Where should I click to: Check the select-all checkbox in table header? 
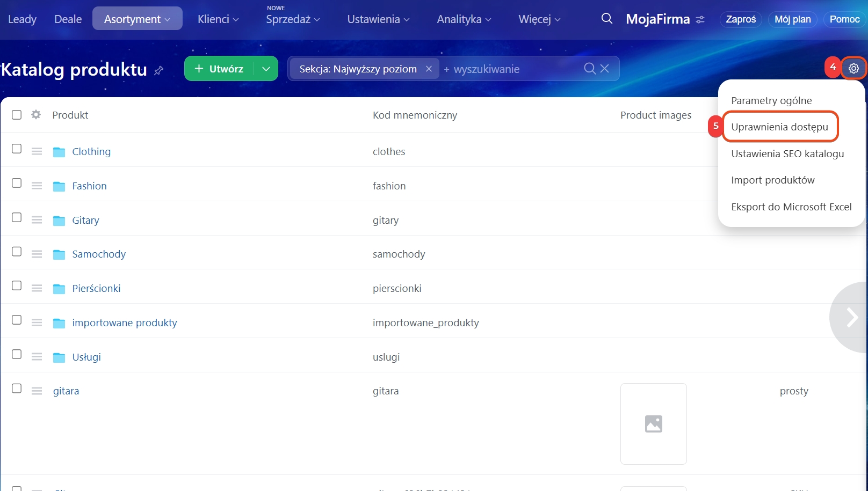coord(17,115)
